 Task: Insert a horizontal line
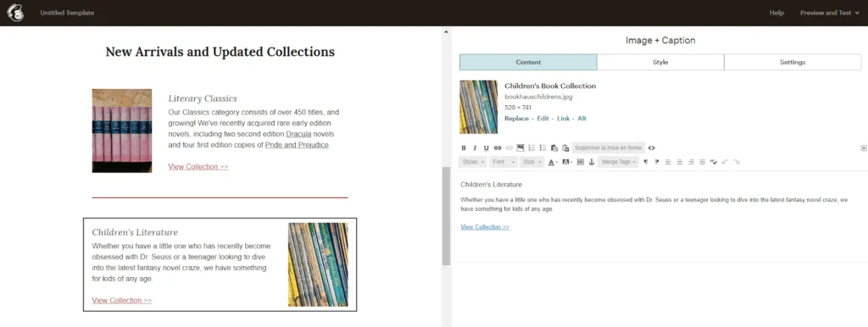click(x=580, y=162)
